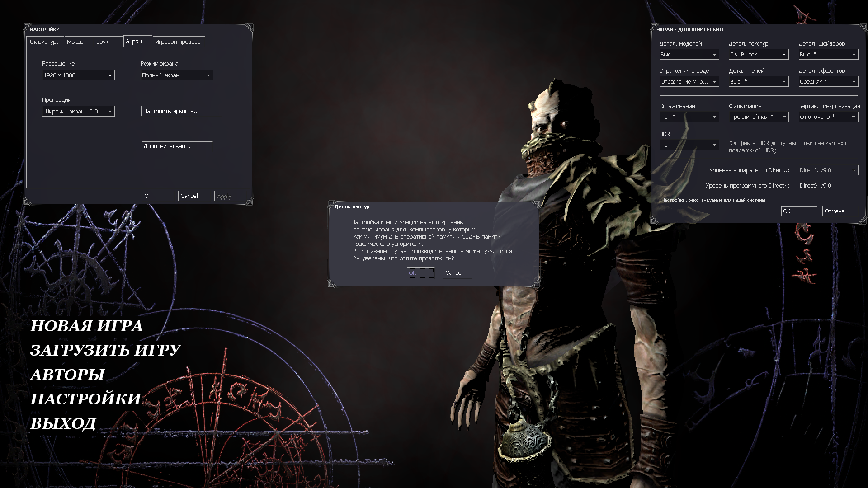Image resolution: width=868 pixels, height=488 pixels.
Task: Expand the Режим экрана dropdown
Action: pos(177,75)
